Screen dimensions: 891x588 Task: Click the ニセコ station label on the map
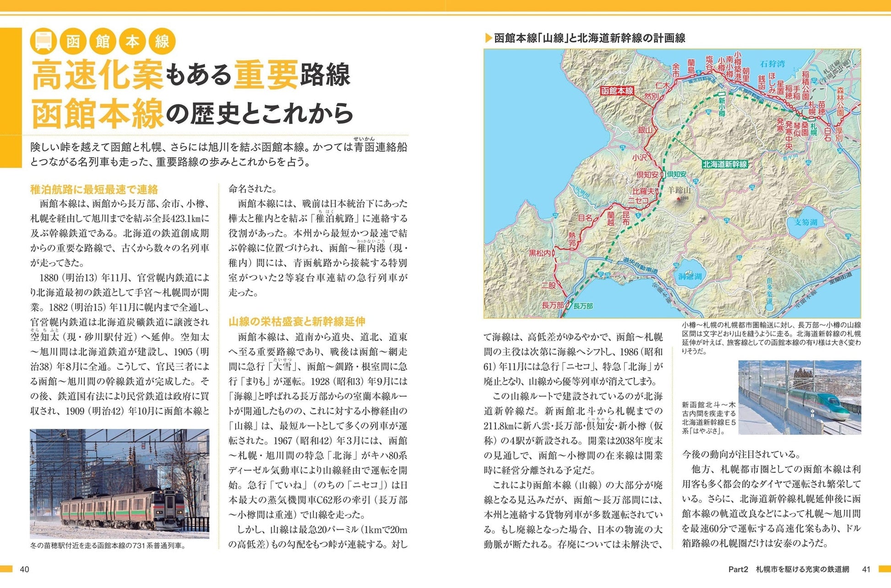click(638, 200)
